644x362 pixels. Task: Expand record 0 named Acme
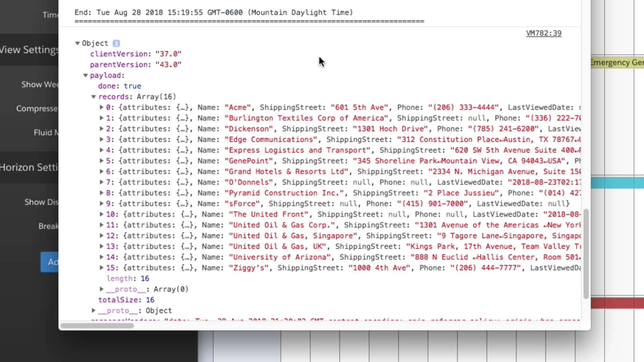pos(101,107)
